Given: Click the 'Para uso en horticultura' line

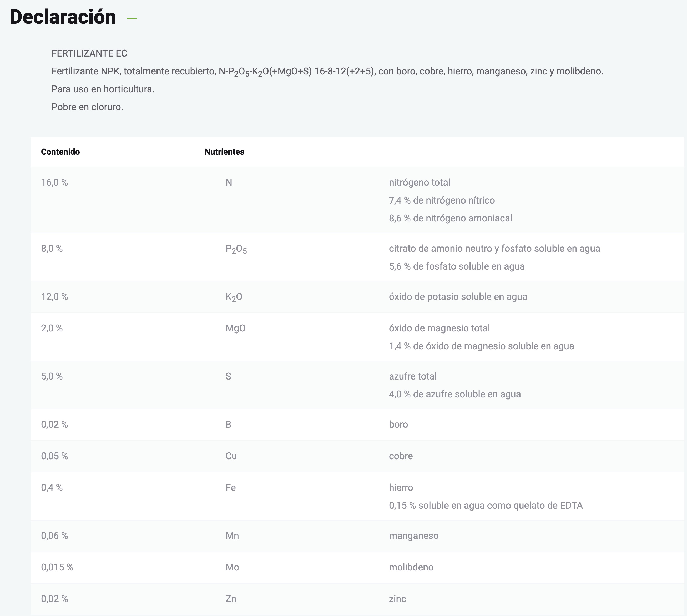Looking at the screenshot, I should [x=103, y=89].
